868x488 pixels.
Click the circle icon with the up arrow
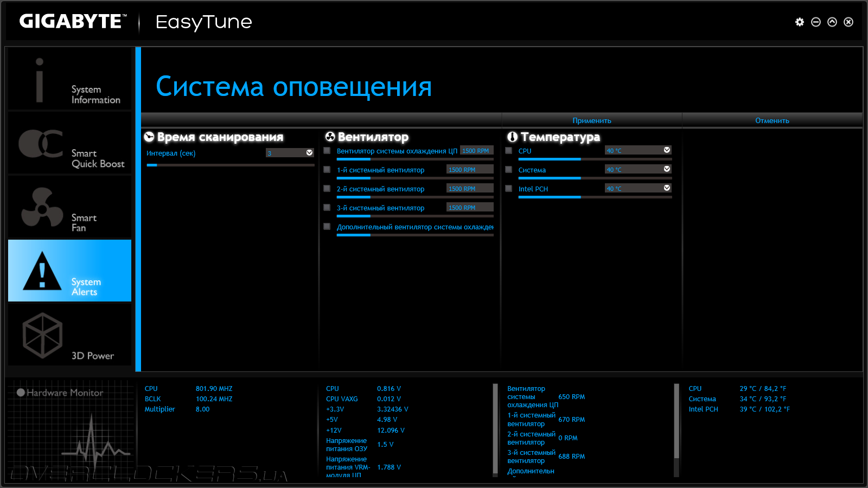coord(832,22)
